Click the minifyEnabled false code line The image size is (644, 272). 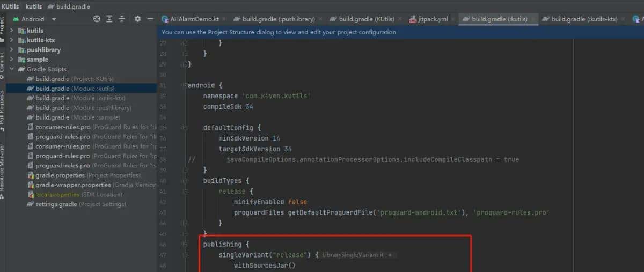click(x=270, y=202)
